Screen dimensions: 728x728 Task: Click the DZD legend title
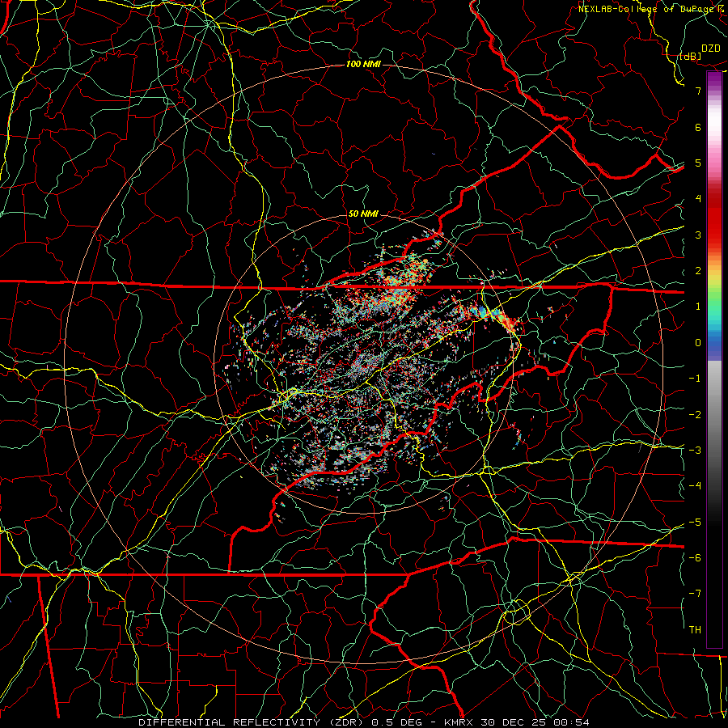coord(711,49)
